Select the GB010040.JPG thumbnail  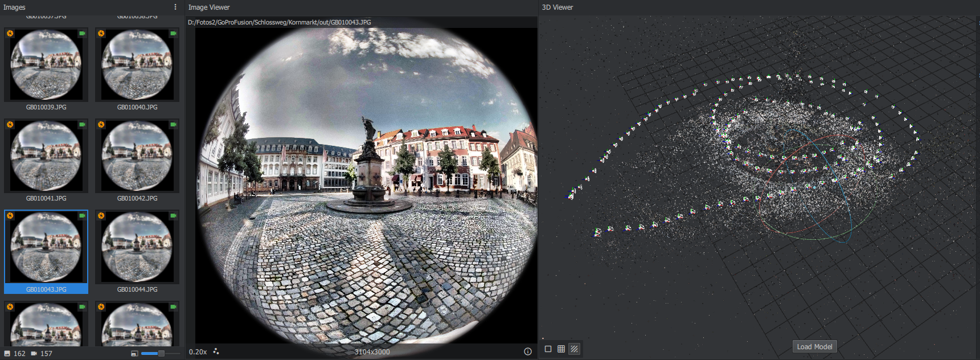137,64
